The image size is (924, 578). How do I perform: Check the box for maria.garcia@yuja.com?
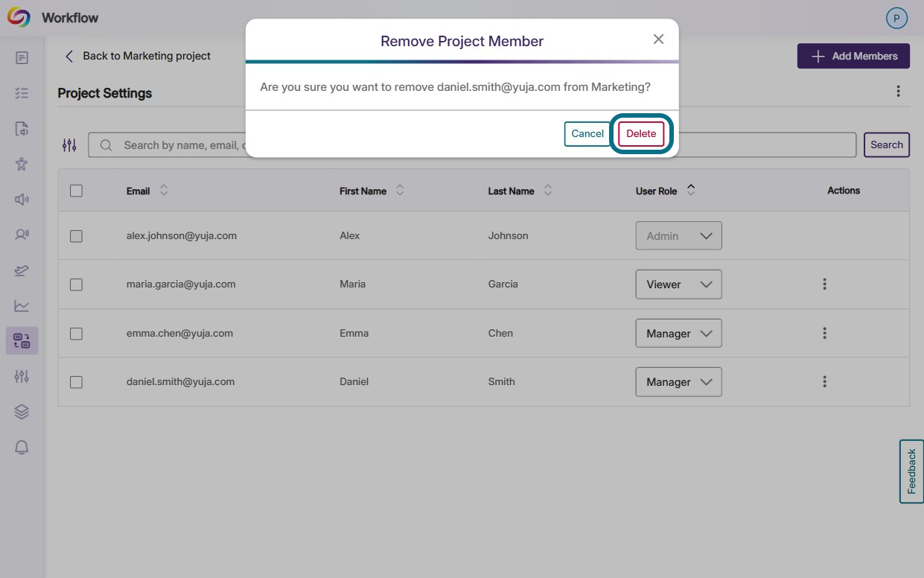(76, 285)
